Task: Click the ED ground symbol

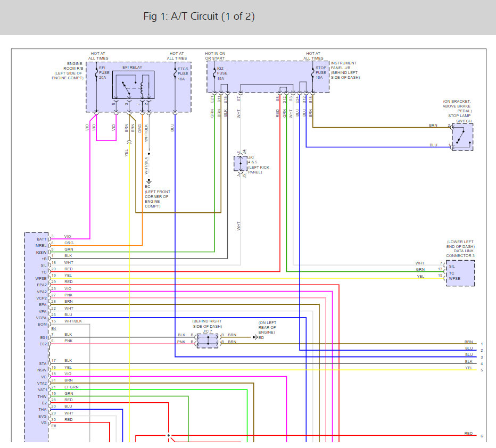Action: pyautogui.click(x=255, y=338)
